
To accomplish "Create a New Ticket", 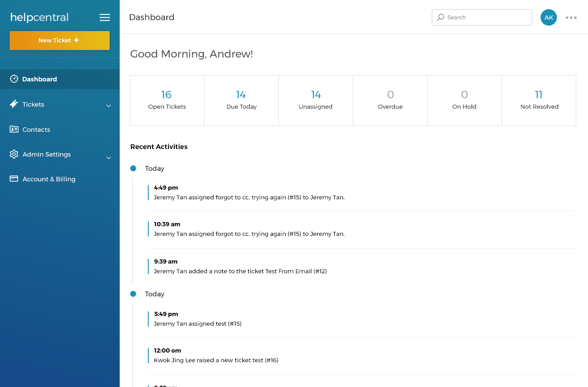I will (60, 40).
